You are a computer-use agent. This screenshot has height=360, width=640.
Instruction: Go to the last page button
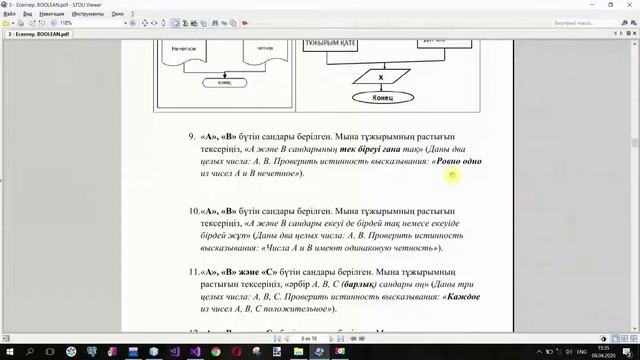click(x=340, y=339)
